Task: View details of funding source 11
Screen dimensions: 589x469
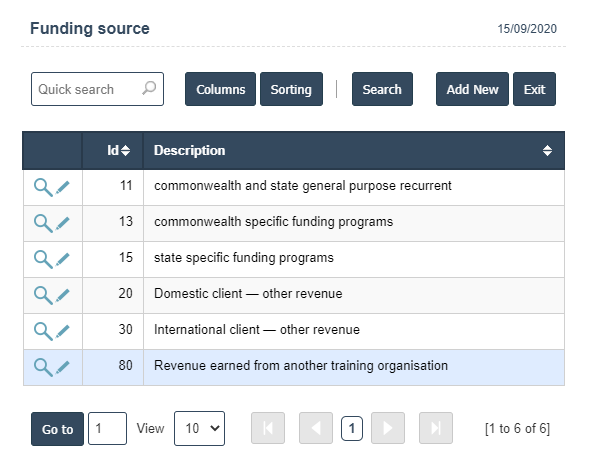Action: pyautogui.click(x=43, y=187)
